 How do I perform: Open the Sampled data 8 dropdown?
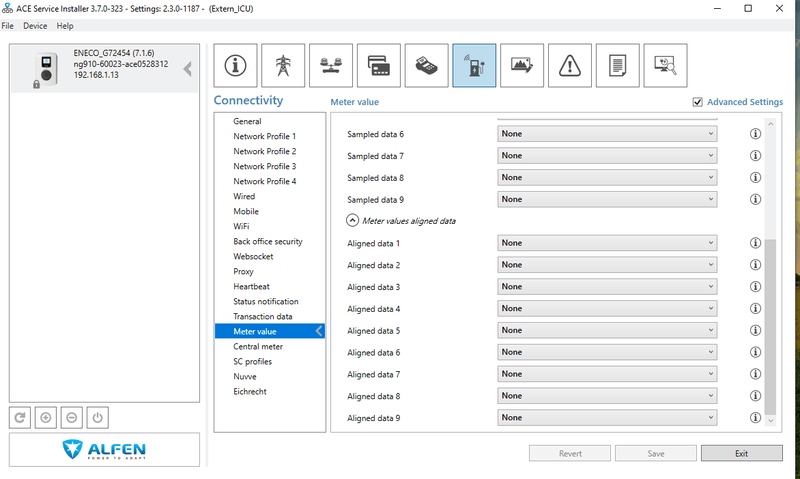click(x=607, y=178)
